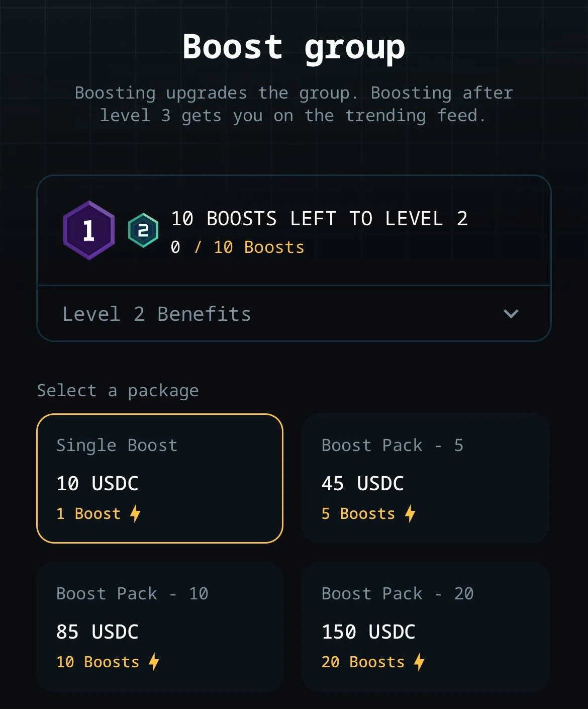Image resolution: width=588 pixels, height=709 pixels.
Task: Click the chevron beside Level 2 Benefits
Action: point(511,314)
